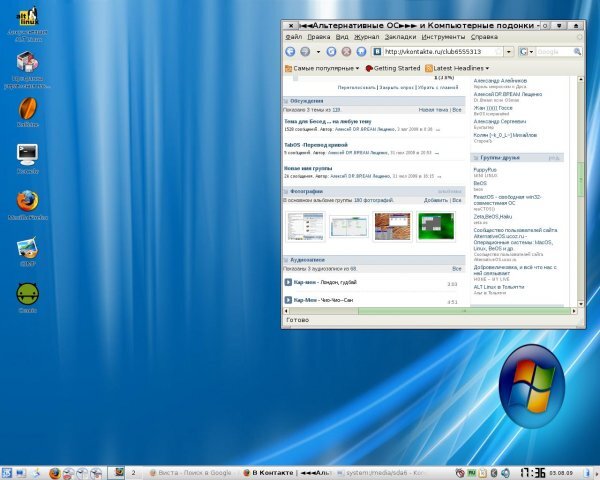Open the Инструменты menu
The height and width of the screenshot is (480, 600).
(x=439, y=36)
